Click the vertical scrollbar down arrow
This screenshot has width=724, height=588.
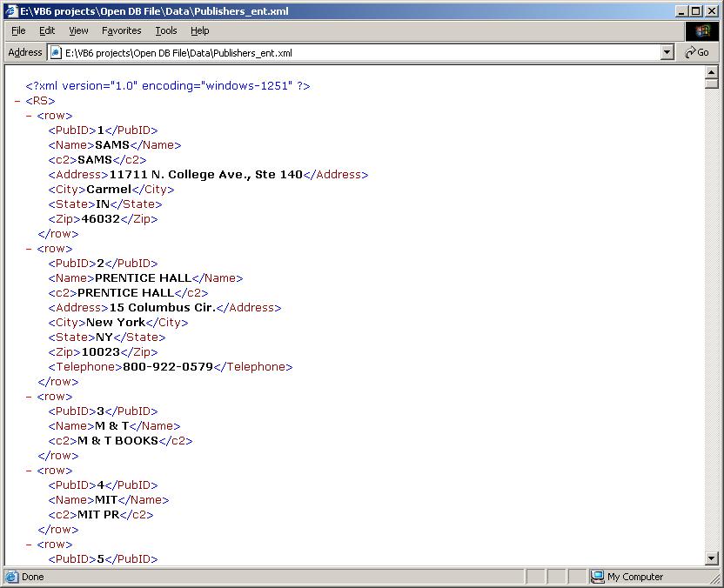(x=711, y=558)
